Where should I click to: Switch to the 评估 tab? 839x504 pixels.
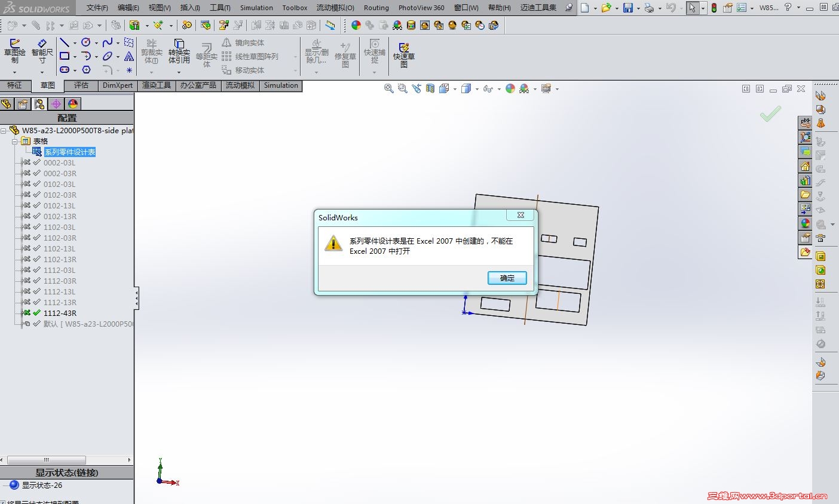[x=81, y=85]
